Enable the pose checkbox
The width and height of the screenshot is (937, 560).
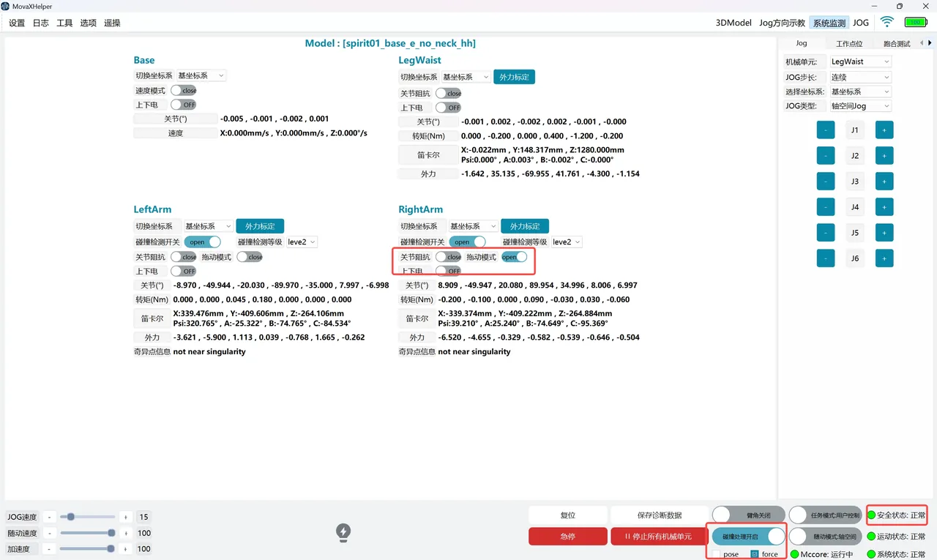pos(717,554)
